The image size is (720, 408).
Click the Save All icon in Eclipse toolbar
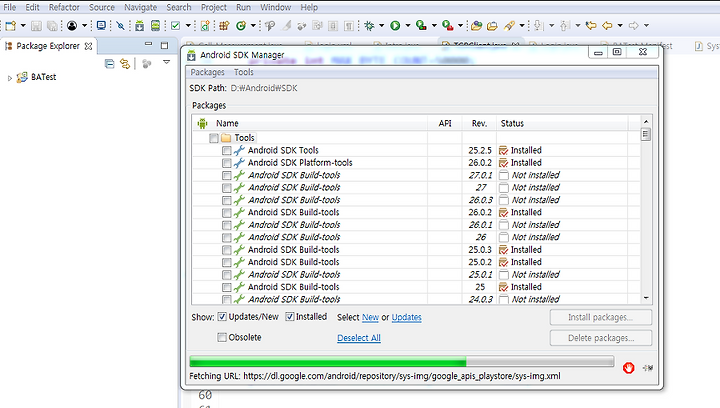[52, 26]
